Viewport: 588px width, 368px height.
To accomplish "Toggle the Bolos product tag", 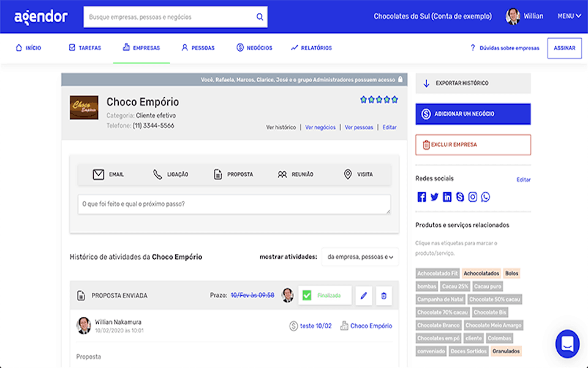I will pos(511,274).
